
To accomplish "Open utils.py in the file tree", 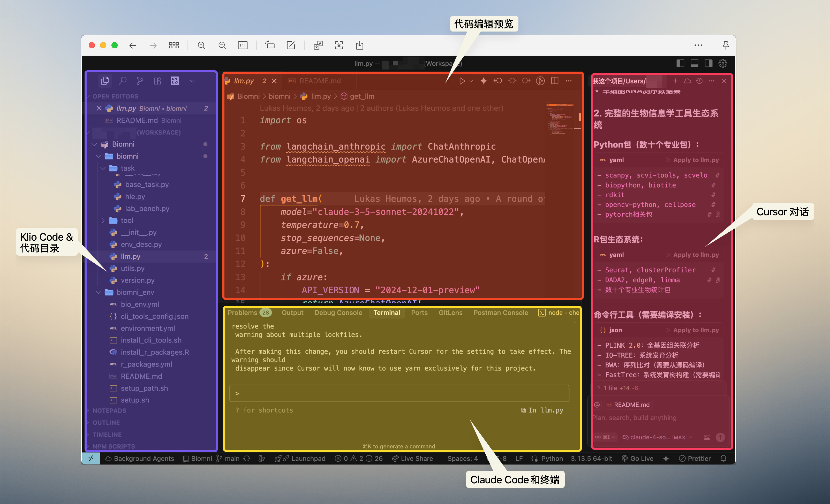I will (x=132, y=268).
